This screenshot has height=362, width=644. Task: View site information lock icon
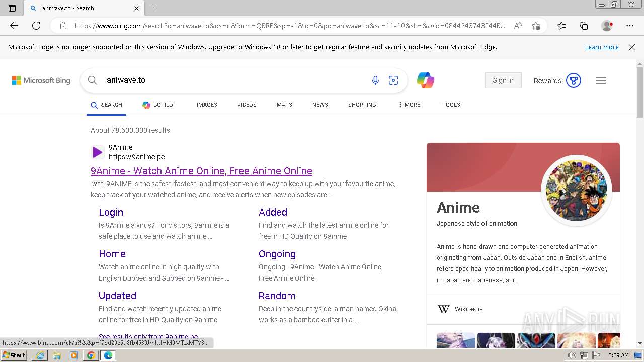click(x=63, y=26)
